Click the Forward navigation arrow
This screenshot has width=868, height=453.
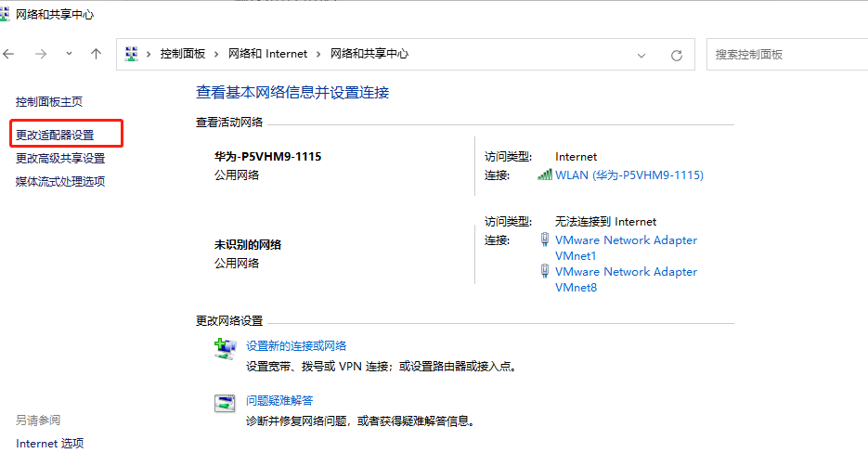(41, 54)
